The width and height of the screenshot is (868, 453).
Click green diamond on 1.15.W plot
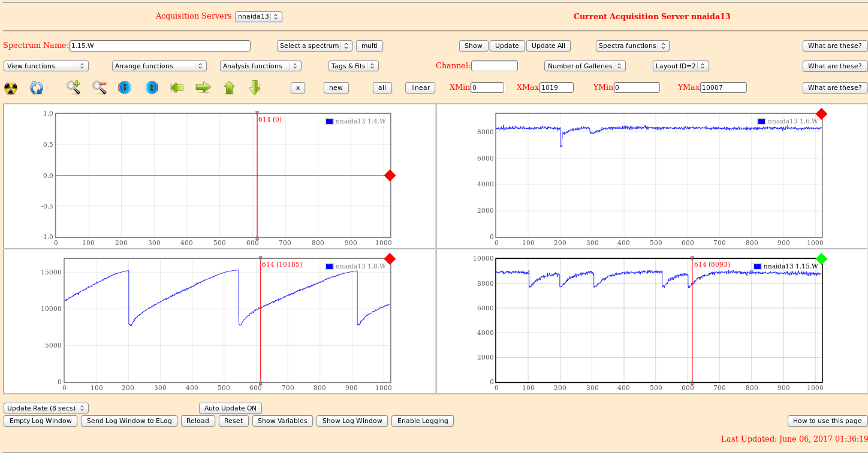click(x=821, y=258)
